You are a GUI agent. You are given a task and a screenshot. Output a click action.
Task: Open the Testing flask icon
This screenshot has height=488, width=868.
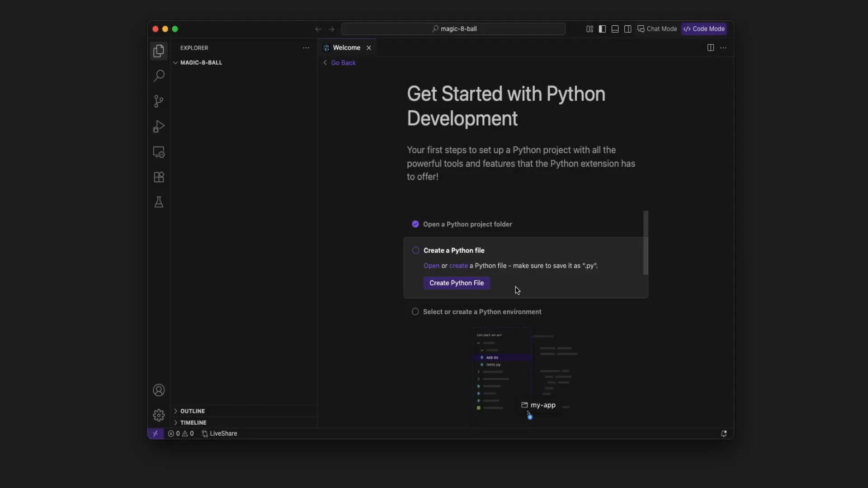coord(159,202)
